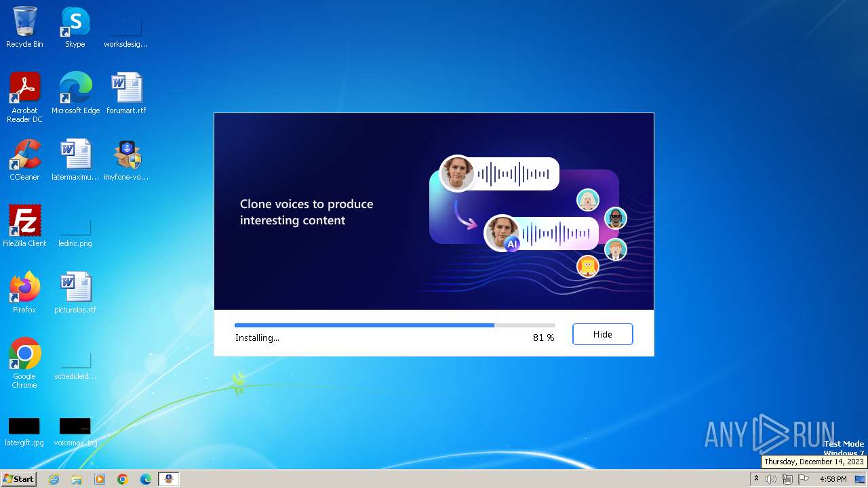This screenshot has height=488, width=868.
Task: Open Windows Explorer from taskbar
Action: pyautogui.click(x=77, y=479)
